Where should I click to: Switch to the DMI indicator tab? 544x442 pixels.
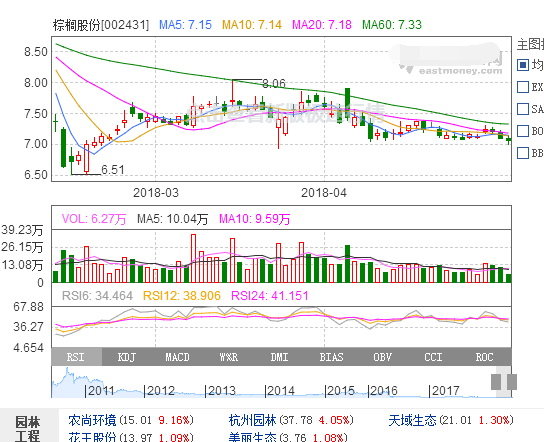click(280, 357)
